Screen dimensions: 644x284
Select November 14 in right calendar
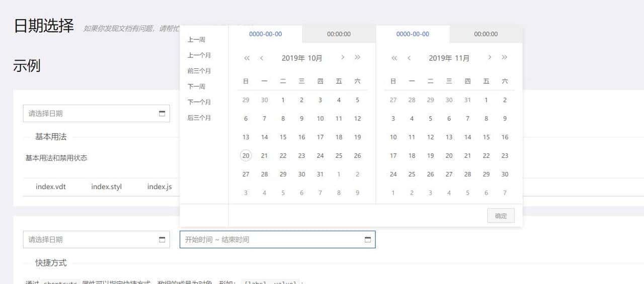467,137
